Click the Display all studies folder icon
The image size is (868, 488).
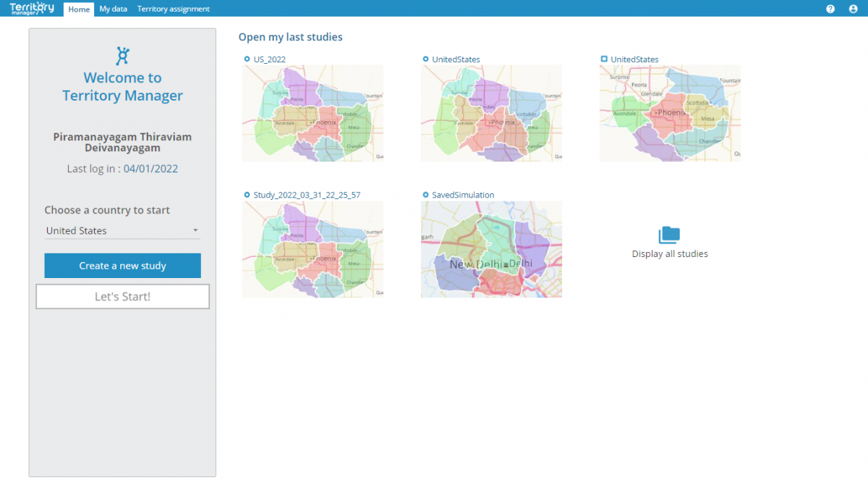669,235
